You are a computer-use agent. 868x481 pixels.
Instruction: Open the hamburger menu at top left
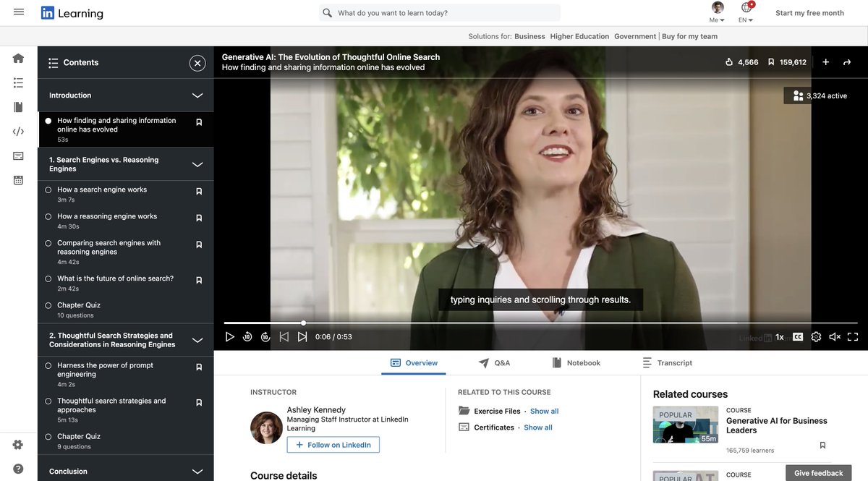(19, 12)
